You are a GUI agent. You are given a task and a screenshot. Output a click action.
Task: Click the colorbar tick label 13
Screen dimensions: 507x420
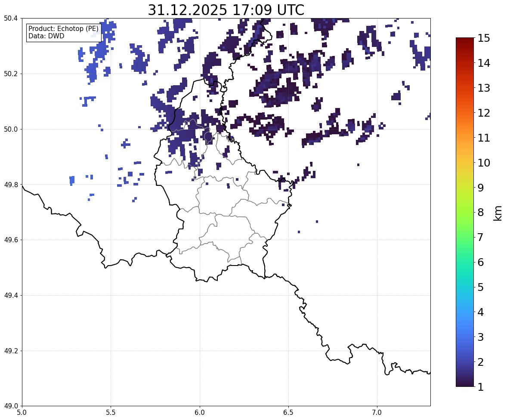(x=484, y=88)
